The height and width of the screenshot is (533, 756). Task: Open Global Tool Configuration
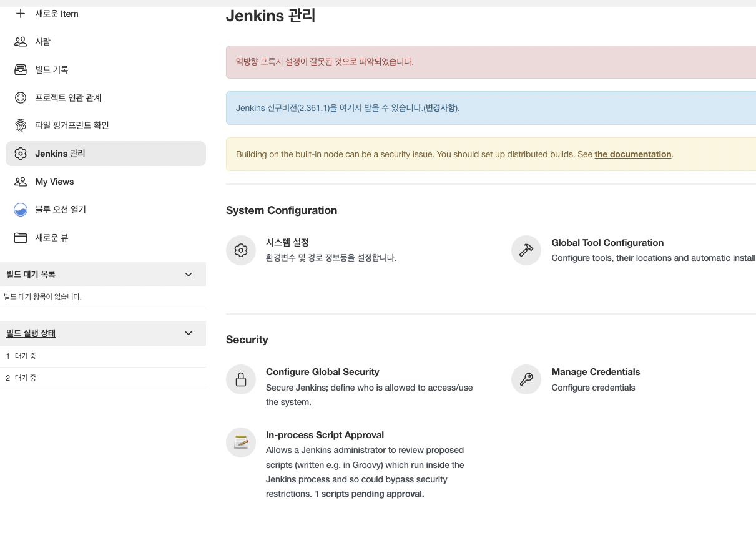tap(607, 243)
